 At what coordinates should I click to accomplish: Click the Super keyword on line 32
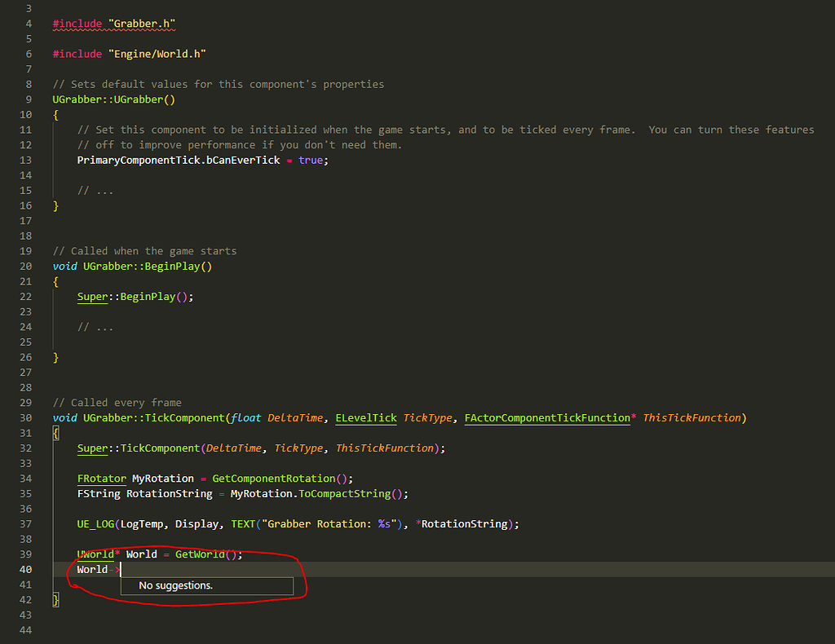[92, 448]
